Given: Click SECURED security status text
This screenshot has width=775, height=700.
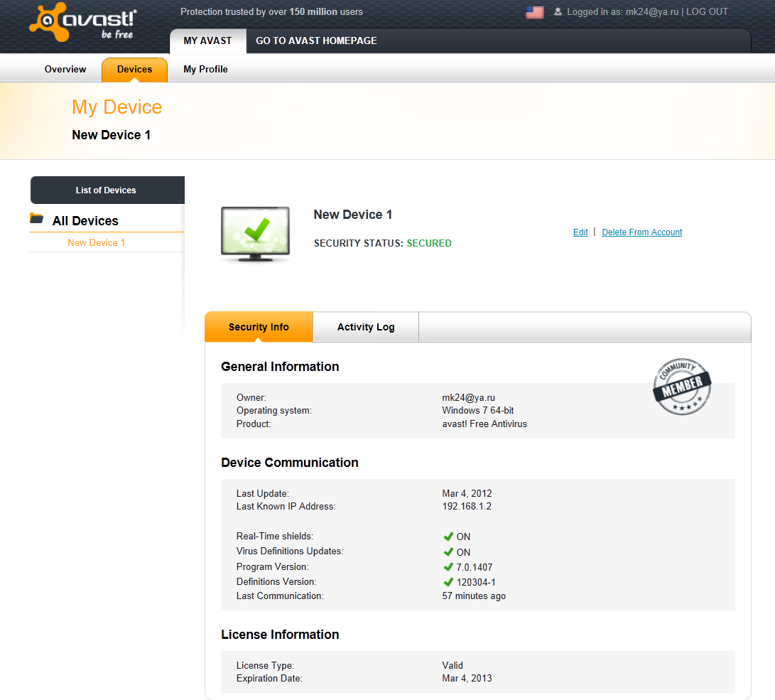Looking at the screenshot, I should click(429, 243).
